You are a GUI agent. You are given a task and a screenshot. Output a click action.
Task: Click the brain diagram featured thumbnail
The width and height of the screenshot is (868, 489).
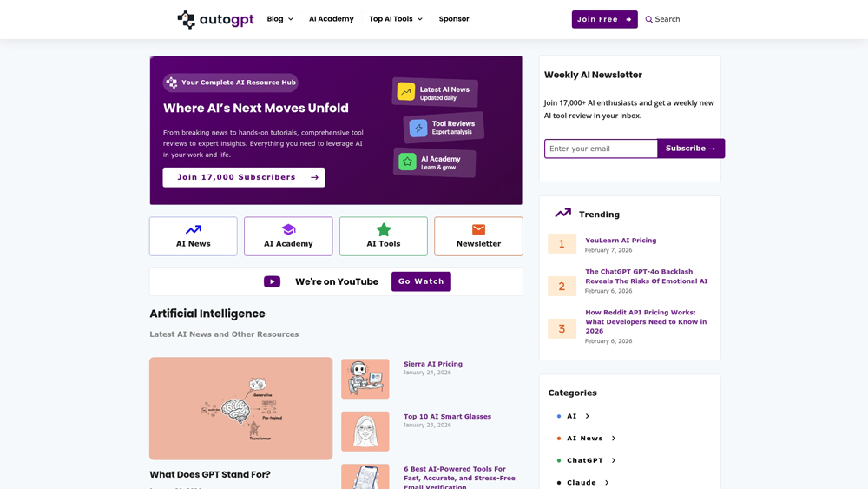[x=240, y=408]
